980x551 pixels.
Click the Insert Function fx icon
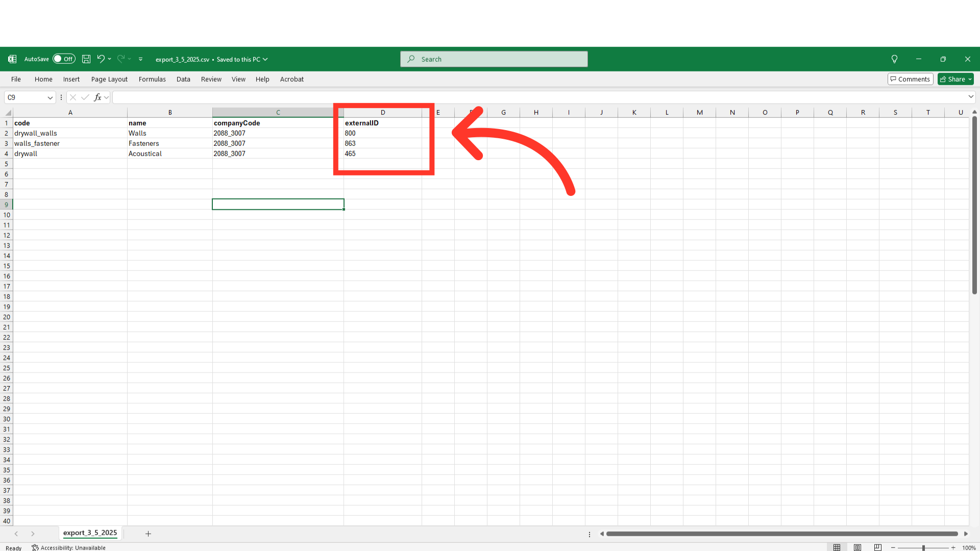click(x=97, y=97)
